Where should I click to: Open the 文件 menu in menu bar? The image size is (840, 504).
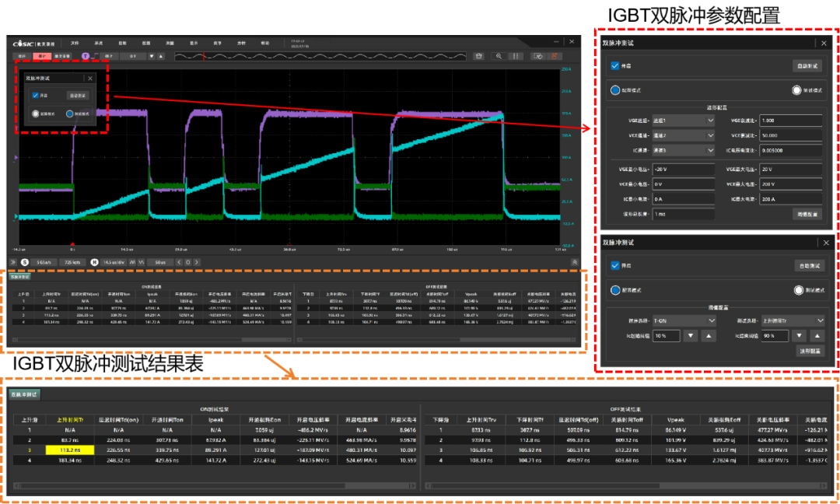pos(75,43)
